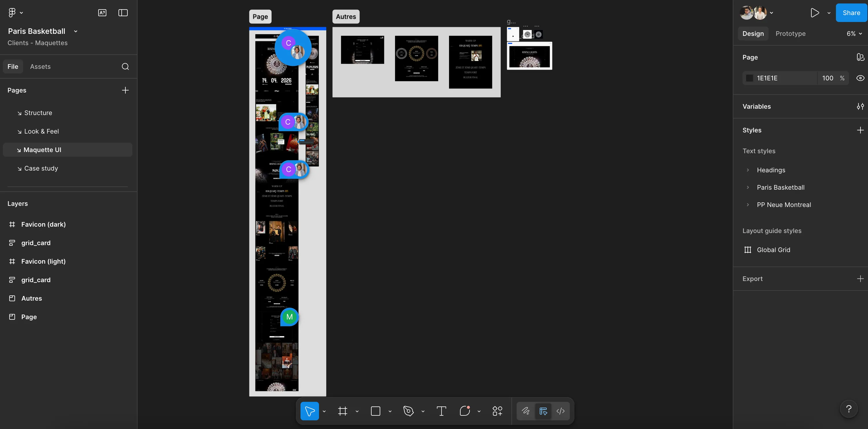This screenshot has height=429, width=868.
Task: Select the Frame tool in toolbar
Action: tap(342, 411)
